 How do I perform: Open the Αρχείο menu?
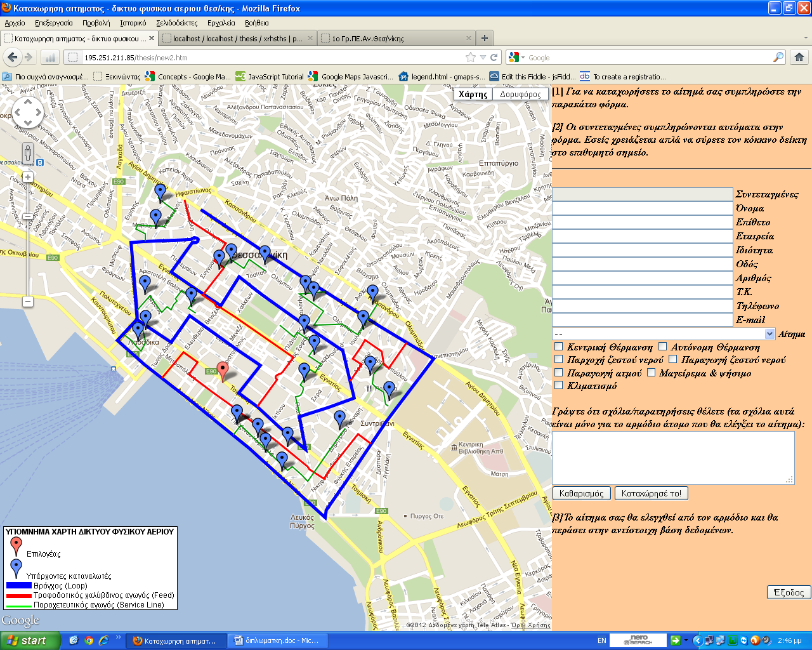coord(15,23)
